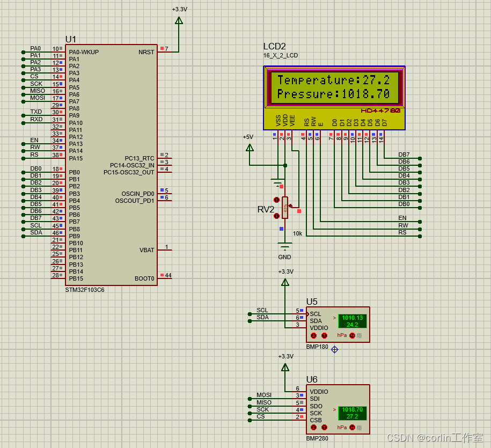This screenshot has height=448, width=491.
Task: Click the GND ground symbol below RV2
Action: [284, 247]
